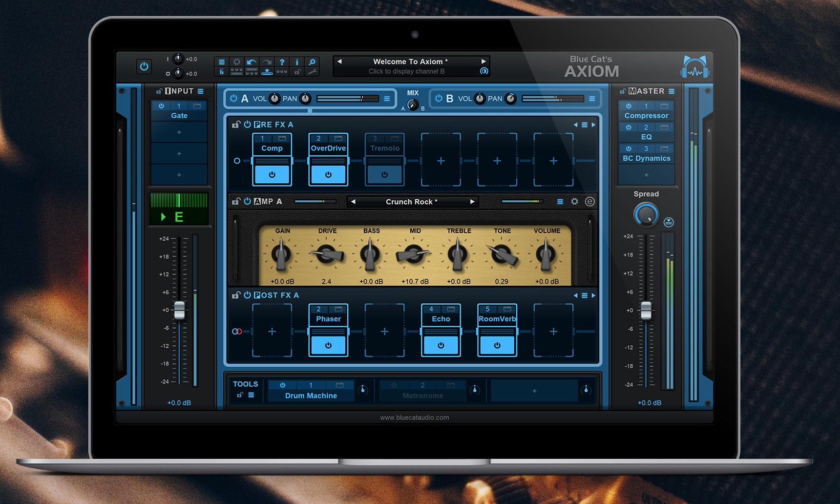Click the wrench tool icon
The width and height of the screenshot is (840, 504).
point(313,72)
